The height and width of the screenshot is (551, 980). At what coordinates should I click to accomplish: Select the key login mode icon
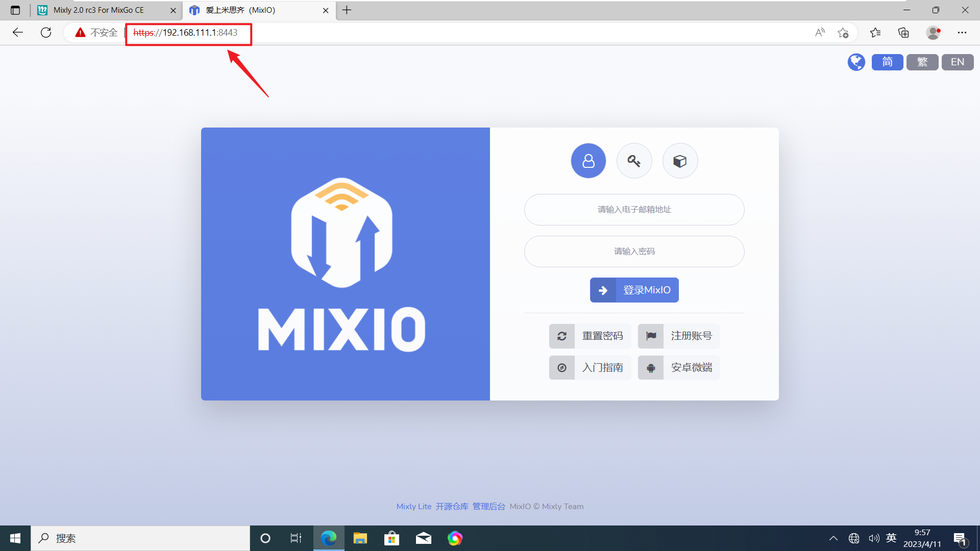[x=634, y=161]
